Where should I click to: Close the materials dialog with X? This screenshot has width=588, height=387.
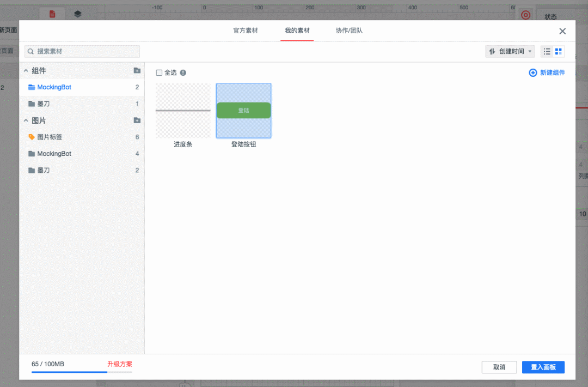coord(562,31)
